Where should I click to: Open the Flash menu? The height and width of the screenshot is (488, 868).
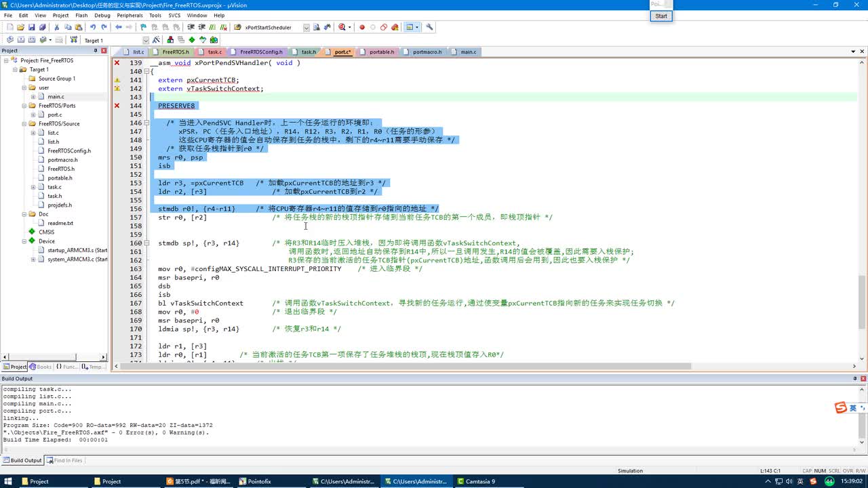81,15
